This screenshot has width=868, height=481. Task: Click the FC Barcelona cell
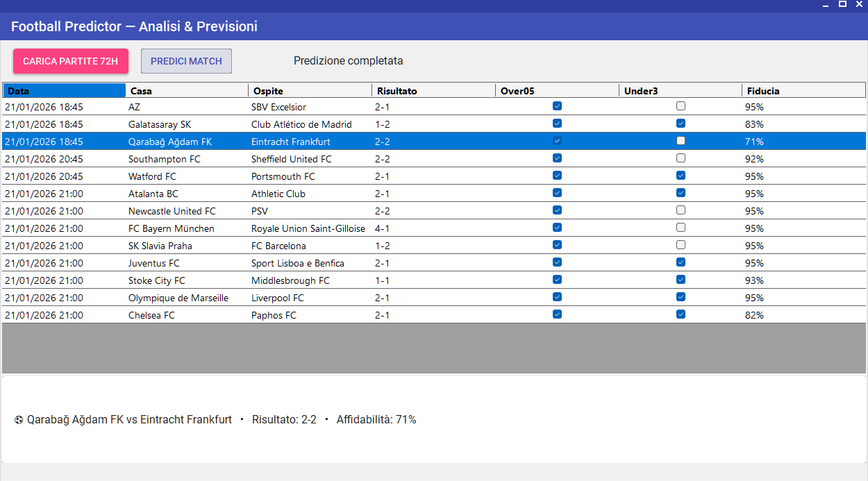(310, 246)
